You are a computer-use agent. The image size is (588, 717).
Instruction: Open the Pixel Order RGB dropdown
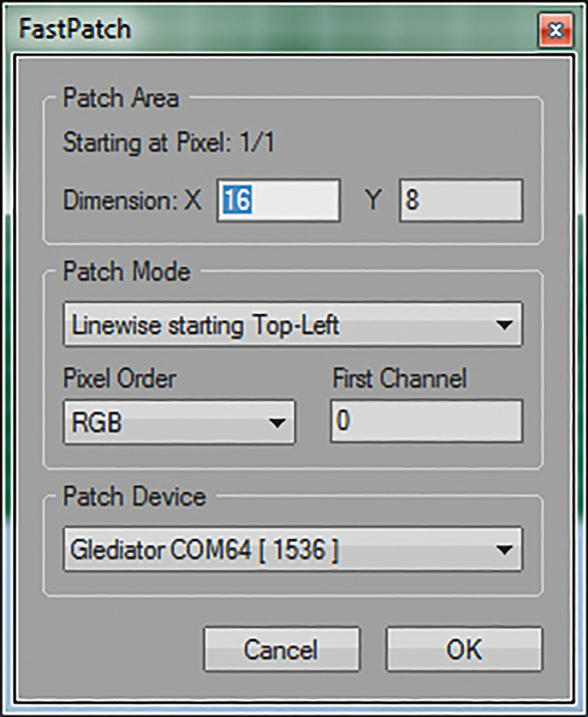[x=179, y=422]
